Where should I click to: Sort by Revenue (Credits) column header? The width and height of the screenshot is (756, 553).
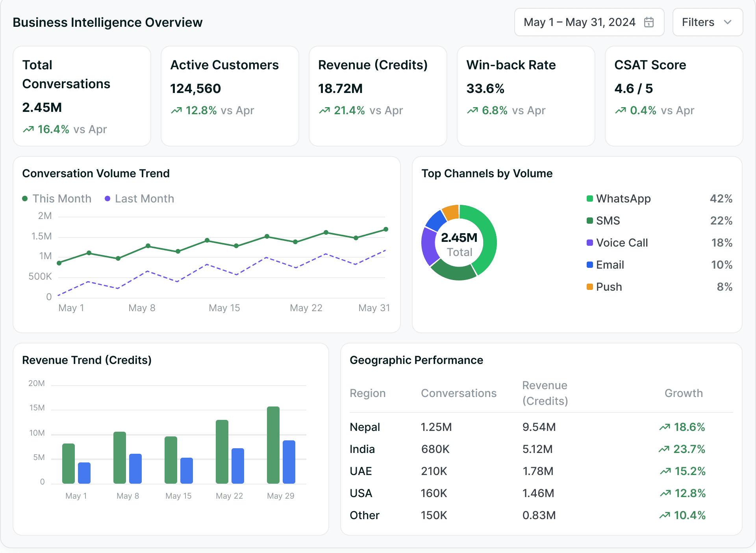pyautogui.click(x=545, y=393)
